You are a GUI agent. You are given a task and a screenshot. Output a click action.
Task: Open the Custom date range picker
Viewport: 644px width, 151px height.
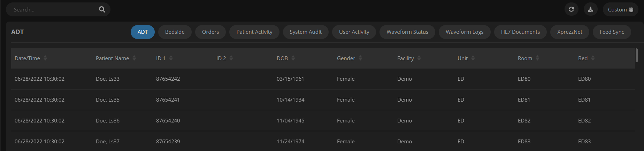pos(620,9)
